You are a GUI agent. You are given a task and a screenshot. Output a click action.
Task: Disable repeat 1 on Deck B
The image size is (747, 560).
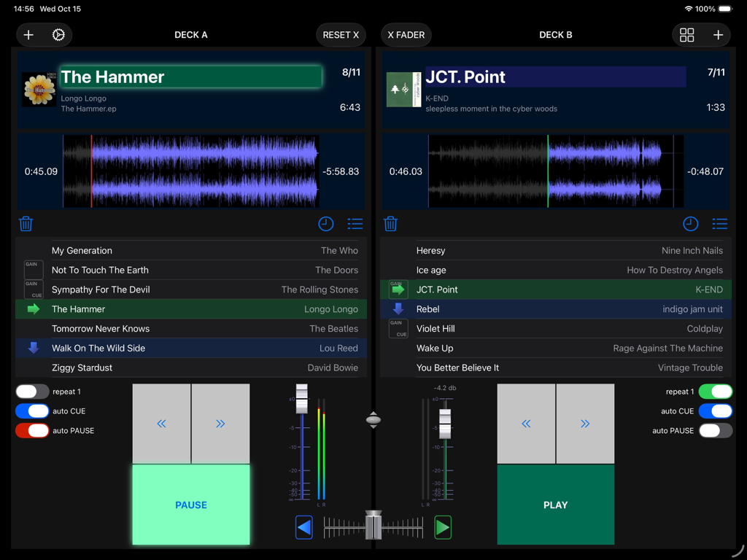tap(716, 391)
